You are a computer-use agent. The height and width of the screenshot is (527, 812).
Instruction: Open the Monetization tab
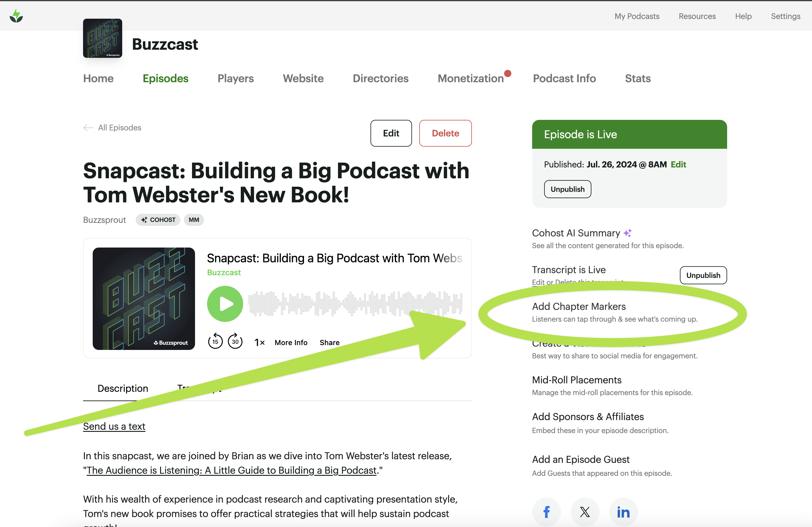[x=470, y=79]
